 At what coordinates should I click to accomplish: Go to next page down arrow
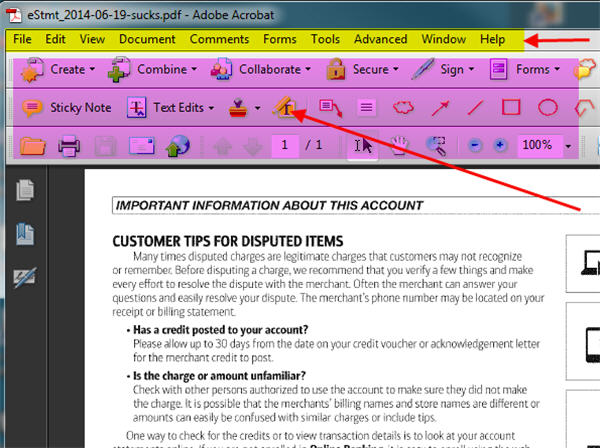tap(253, 147)
